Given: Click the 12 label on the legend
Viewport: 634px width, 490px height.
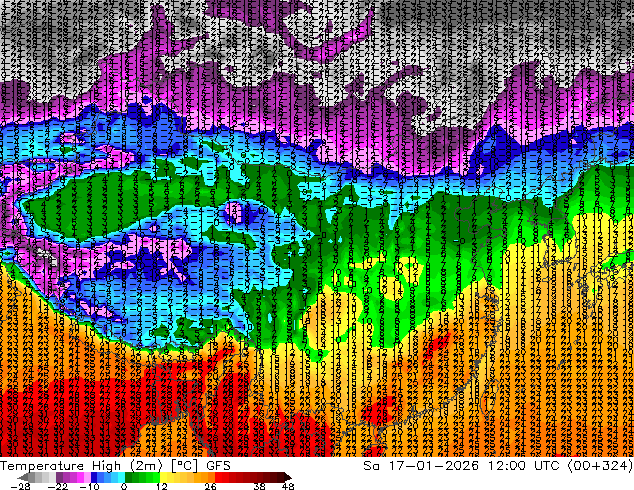Looking at the screenshot, I should (x=162, y=486).
